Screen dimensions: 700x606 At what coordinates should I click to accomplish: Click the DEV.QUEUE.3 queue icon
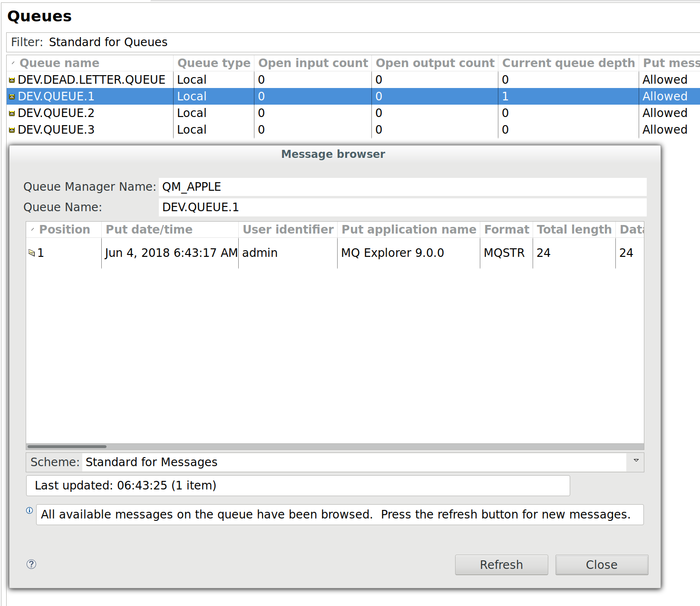[12, 130]
